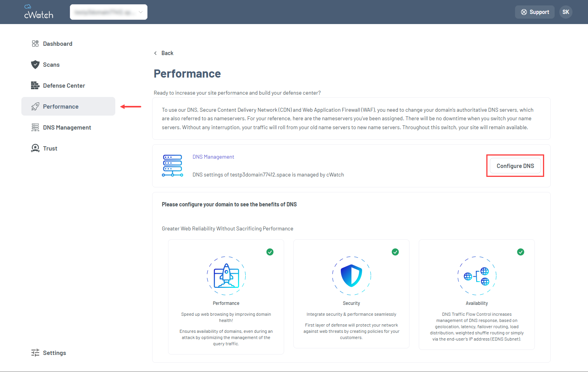Click the blue shield Security illustration

[352, 275]
